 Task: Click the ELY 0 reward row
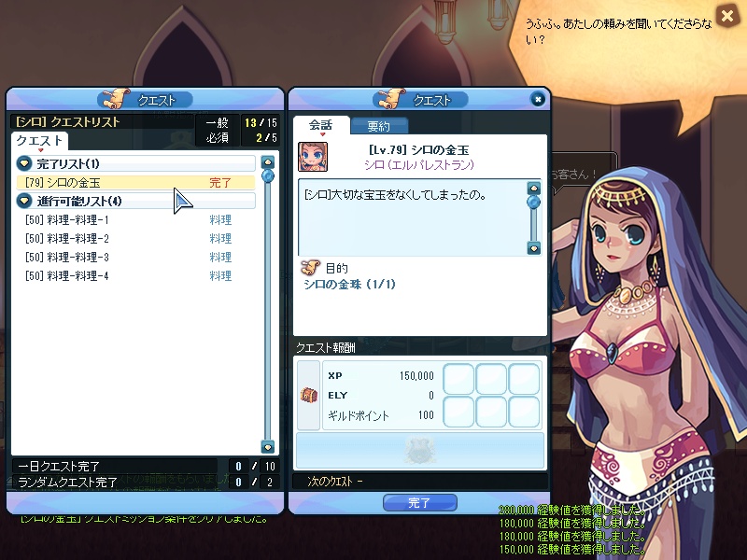[381, 395]
